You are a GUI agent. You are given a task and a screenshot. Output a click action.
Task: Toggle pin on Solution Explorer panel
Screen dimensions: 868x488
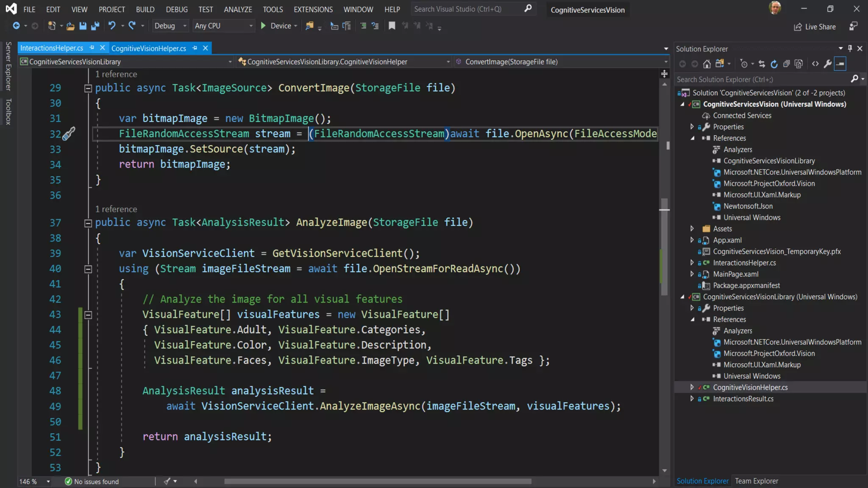point(850,49)
